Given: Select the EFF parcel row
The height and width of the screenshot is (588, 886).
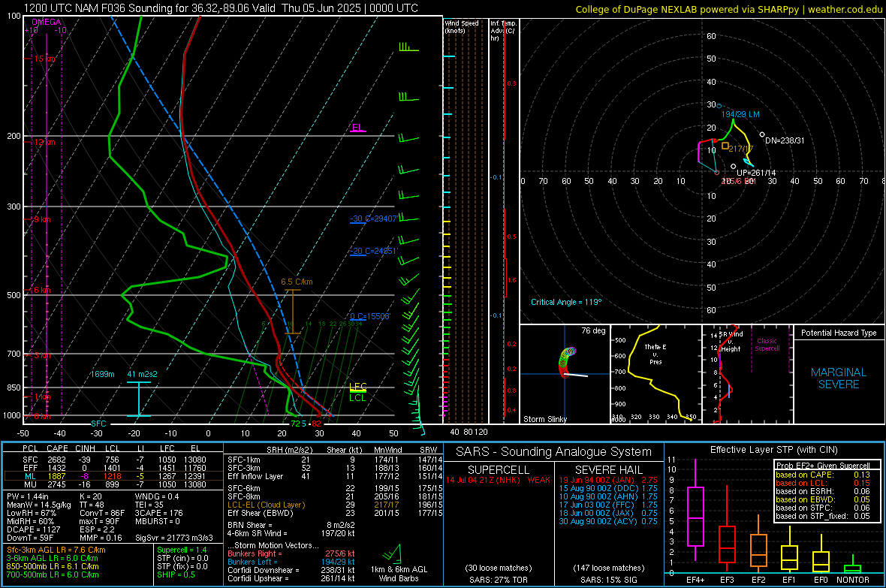Looking at the screenshot, I should point(113,468).
